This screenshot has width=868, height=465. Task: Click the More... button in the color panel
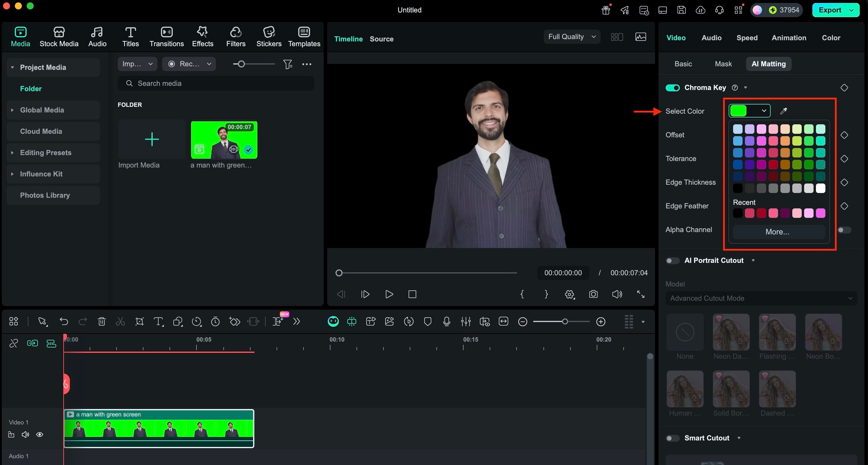point(777,232)
